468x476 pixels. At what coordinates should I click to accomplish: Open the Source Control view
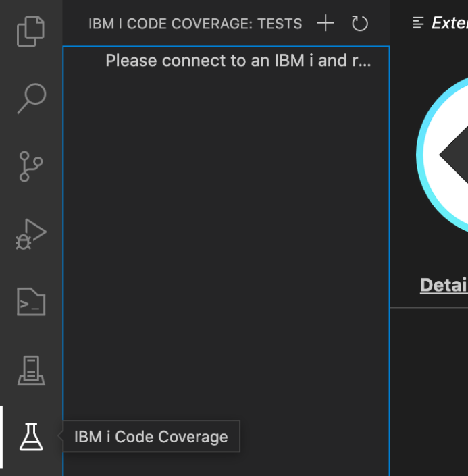coord(30,166)
